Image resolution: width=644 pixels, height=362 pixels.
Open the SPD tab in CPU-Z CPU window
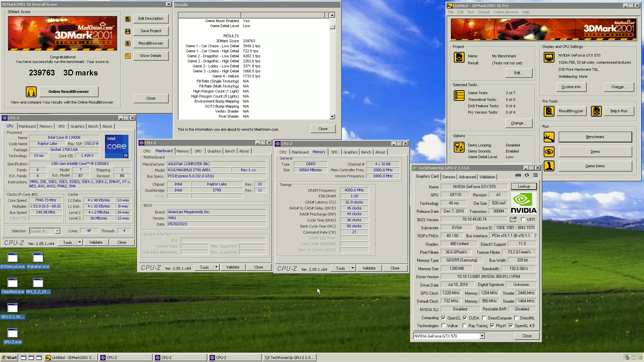(61, 126)
